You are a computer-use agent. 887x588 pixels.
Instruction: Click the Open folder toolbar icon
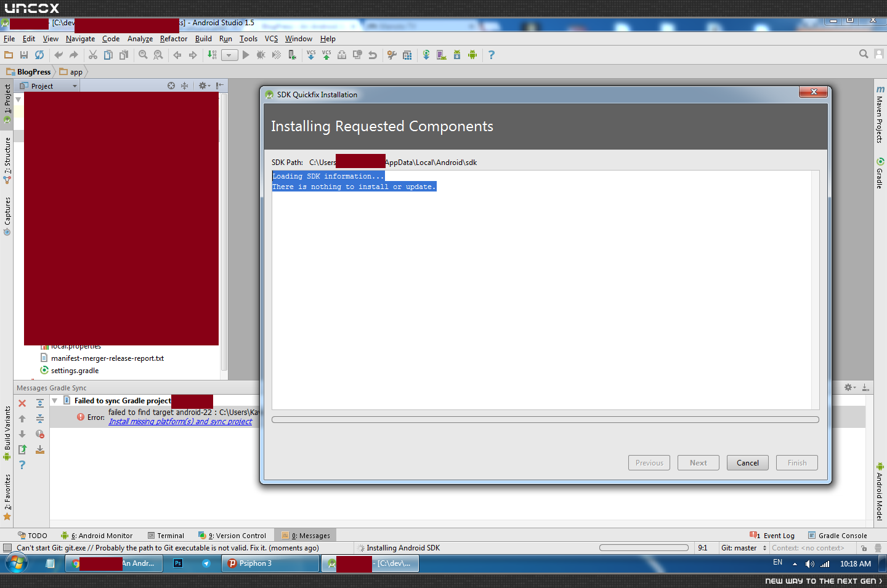[9, 55]
